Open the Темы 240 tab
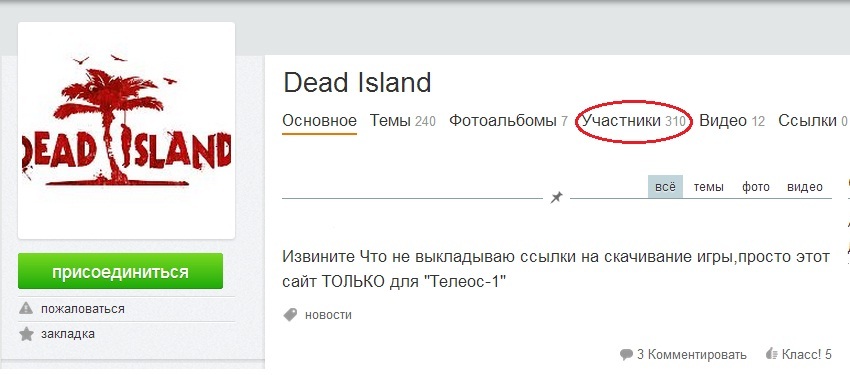 coord(403,121)
